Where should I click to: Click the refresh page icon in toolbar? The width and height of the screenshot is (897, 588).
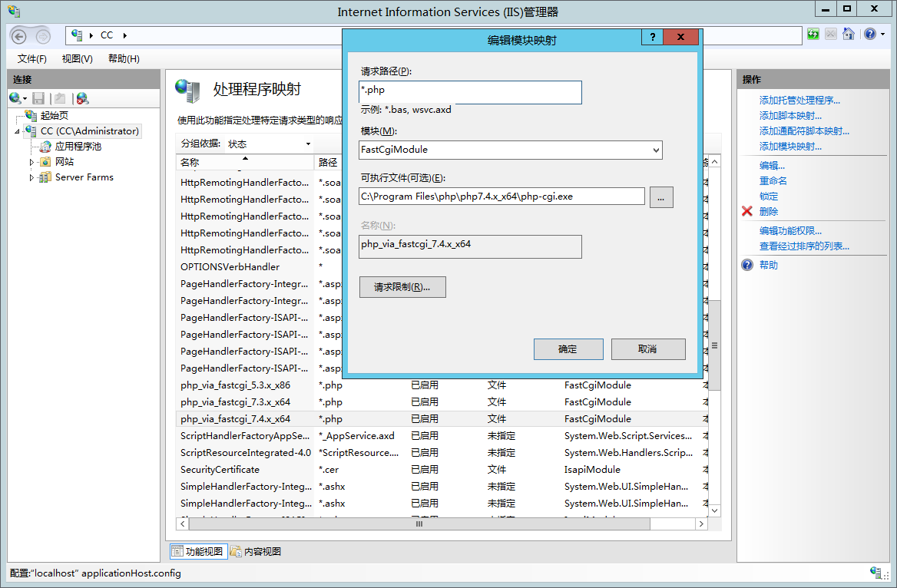(813, 35)
